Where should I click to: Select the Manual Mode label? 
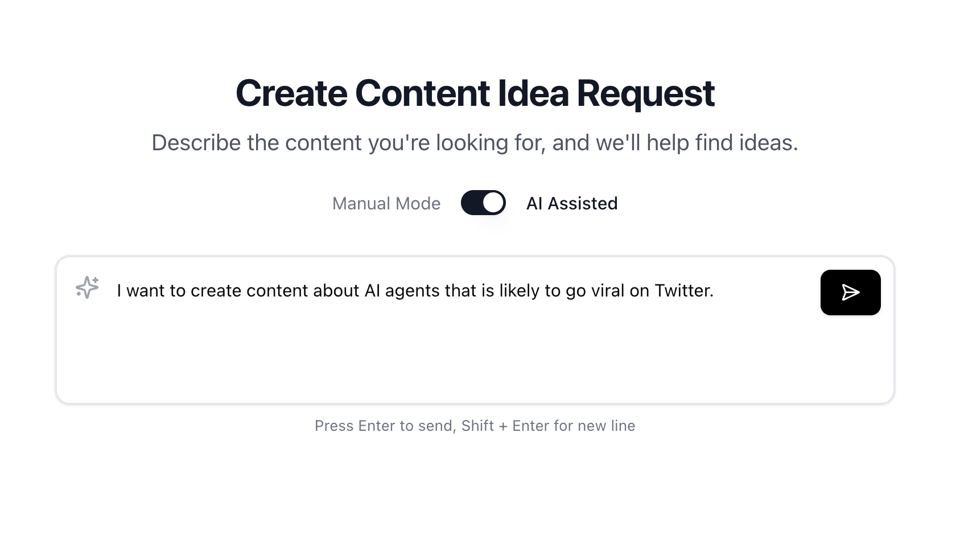386,204
